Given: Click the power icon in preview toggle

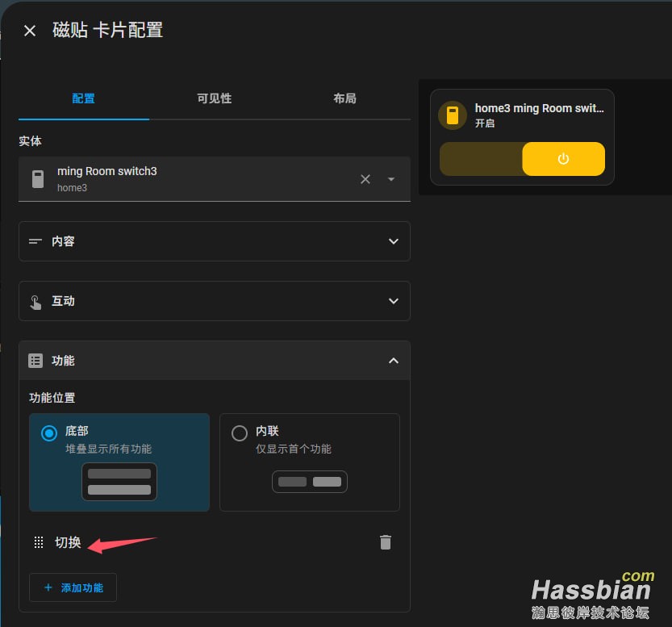Looking at the screenshot, I should [563, 159].
